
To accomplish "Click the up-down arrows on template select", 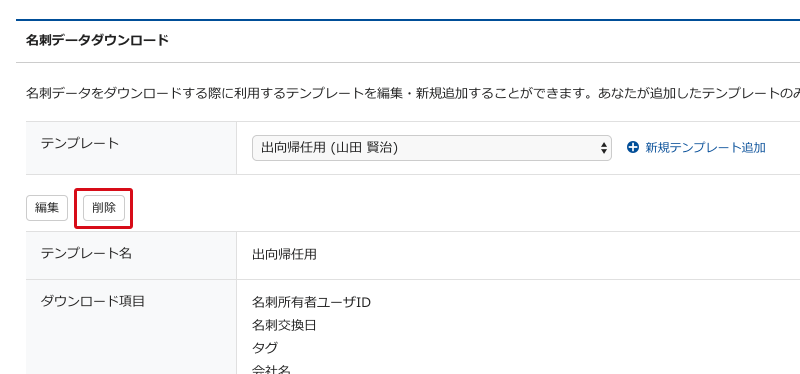I will tap(604, 148).
